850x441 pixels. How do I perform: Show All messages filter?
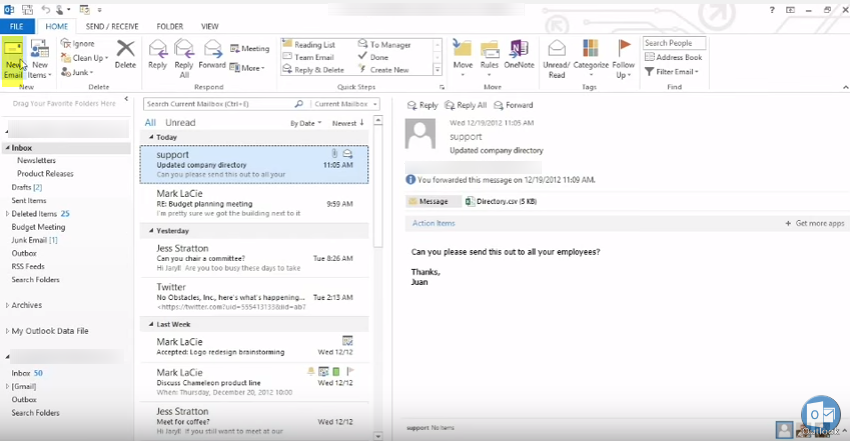tap(150, 122)
